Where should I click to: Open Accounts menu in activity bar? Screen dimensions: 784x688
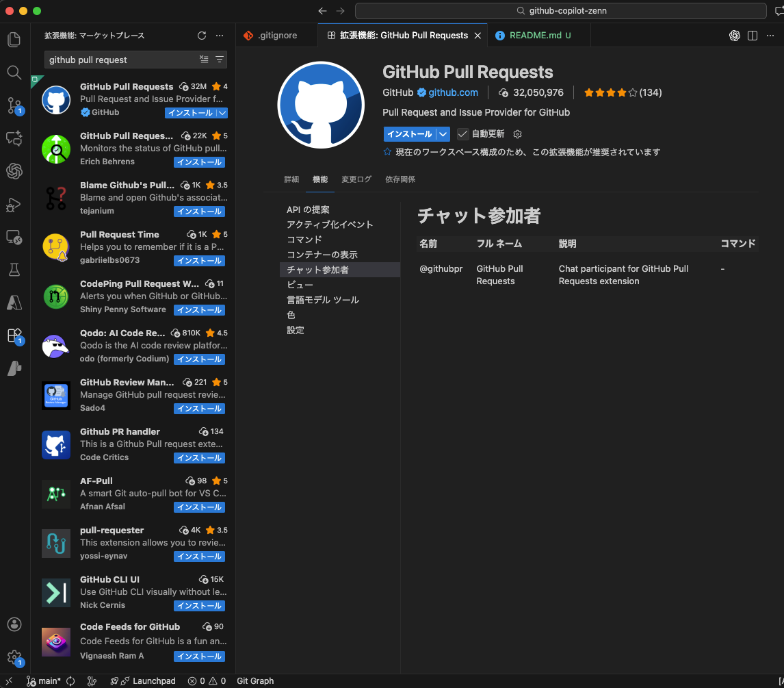coord(14,624)
